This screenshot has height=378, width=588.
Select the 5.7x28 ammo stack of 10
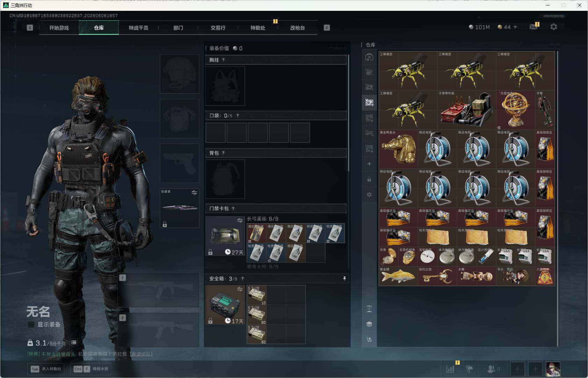[257, 295]
